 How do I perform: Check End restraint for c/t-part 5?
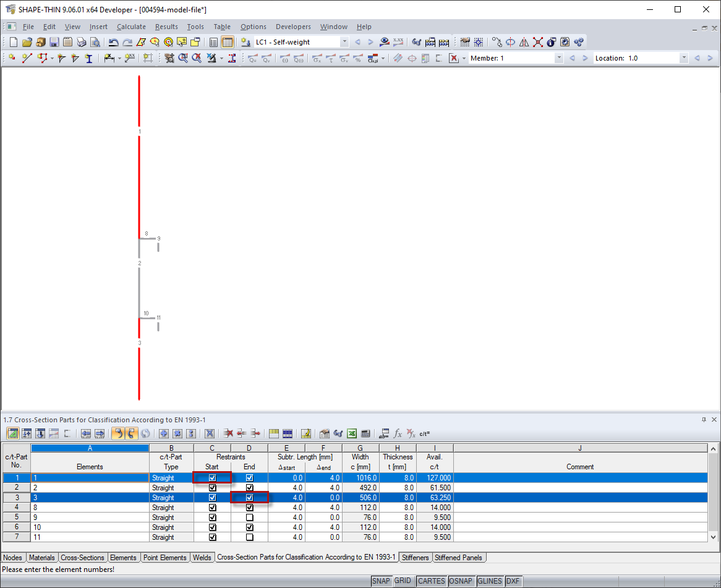coord(249,517)
